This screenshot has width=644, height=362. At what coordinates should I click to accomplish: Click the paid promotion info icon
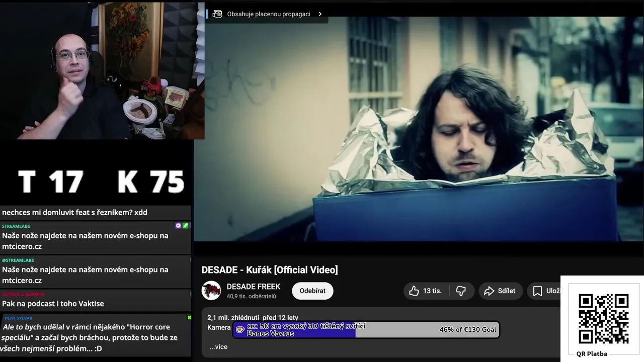click(217, 14)
